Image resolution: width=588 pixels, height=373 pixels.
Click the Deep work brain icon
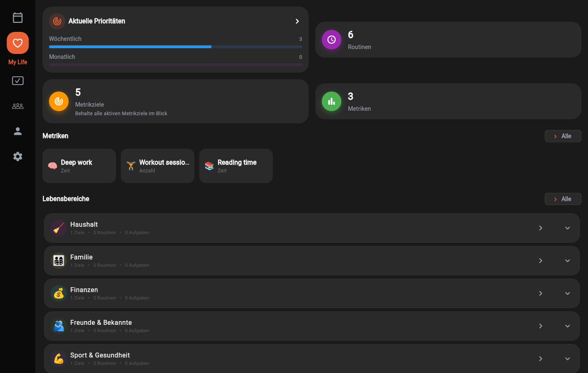point(53,166)
